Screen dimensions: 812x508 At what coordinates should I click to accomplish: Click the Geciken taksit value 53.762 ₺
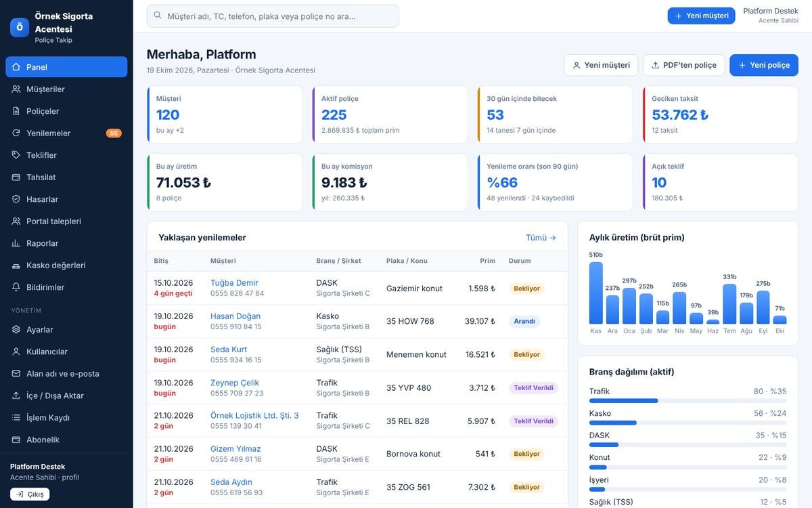tap(680, 115)
